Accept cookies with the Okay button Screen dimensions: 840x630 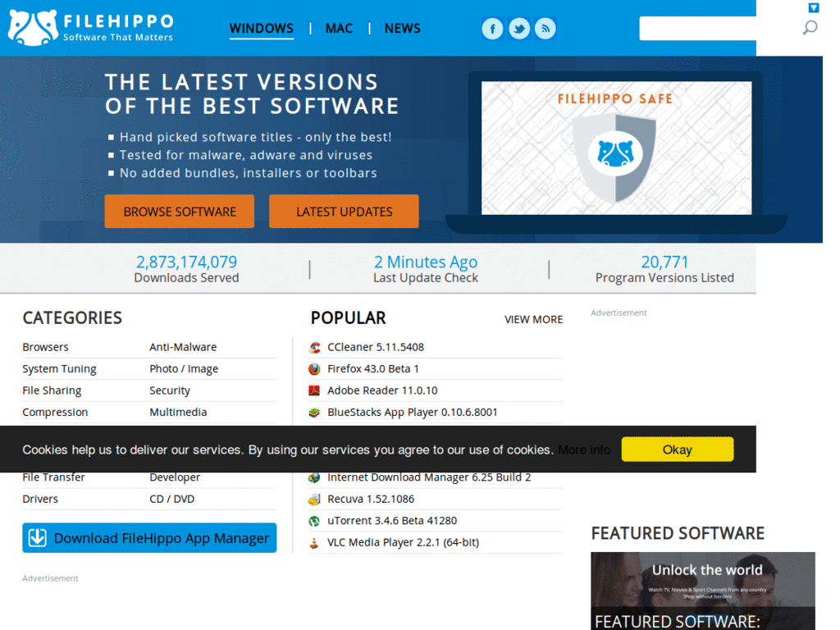tap(678, 450)
